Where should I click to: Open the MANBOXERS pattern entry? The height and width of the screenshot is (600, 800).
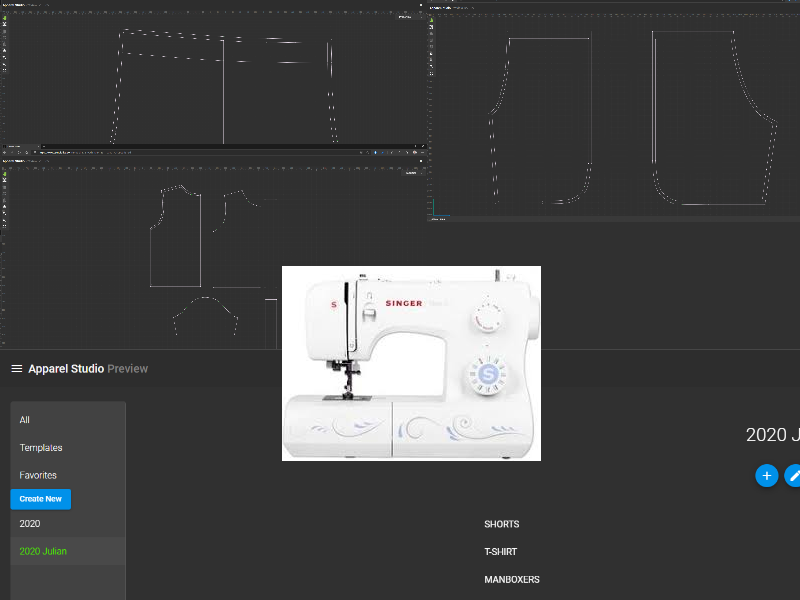pyautogui.click(x=512, y=580)
